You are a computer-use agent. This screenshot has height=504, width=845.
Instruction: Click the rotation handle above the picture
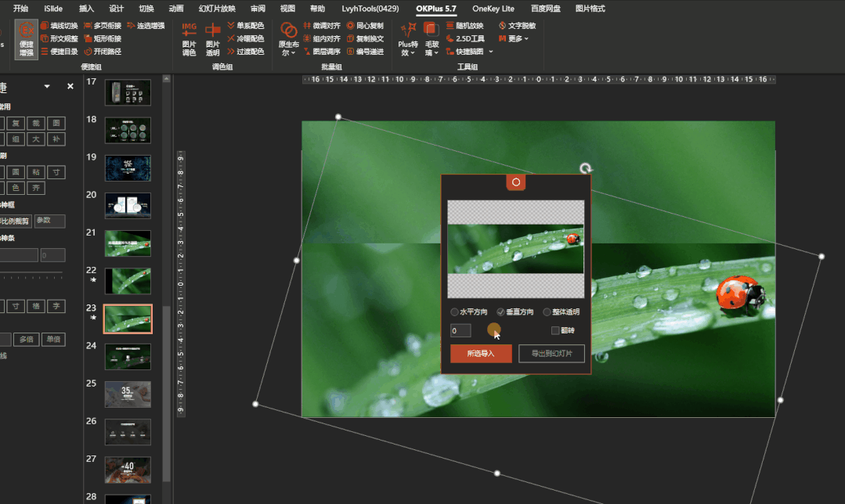pos(585,168)
